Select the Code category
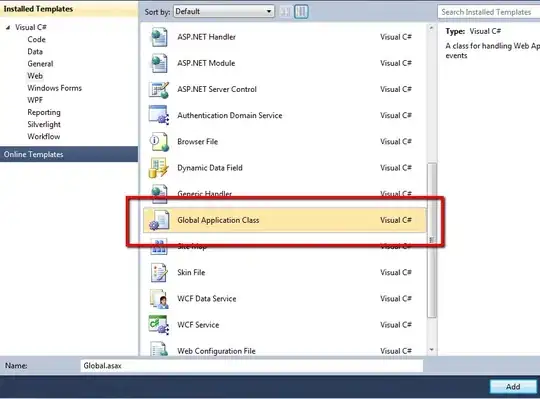The image size is (540, 399). (x=37, y=40)
